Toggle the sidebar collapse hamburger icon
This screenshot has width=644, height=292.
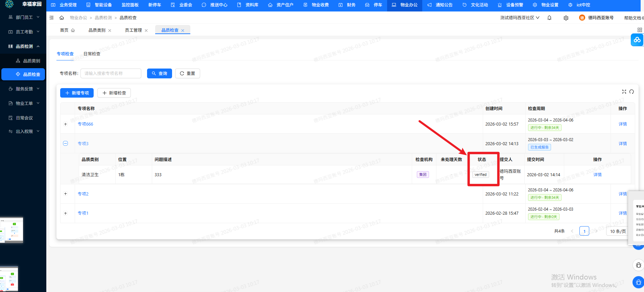point(51,18)
